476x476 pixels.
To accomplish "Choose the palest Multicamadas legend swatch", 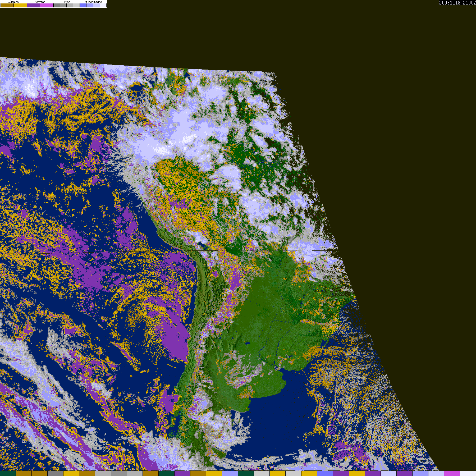I will pos(103,6).
